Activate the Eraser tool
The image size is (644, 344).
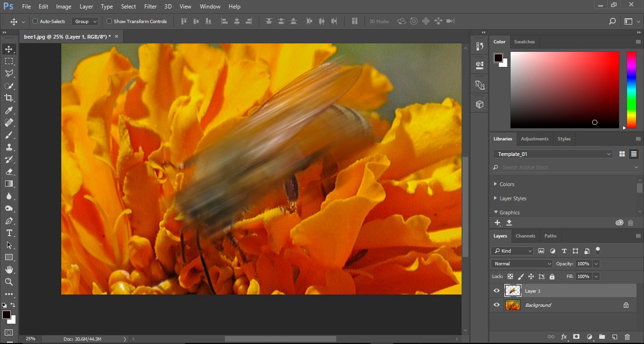pyautogui.click(x=9, y=172)
